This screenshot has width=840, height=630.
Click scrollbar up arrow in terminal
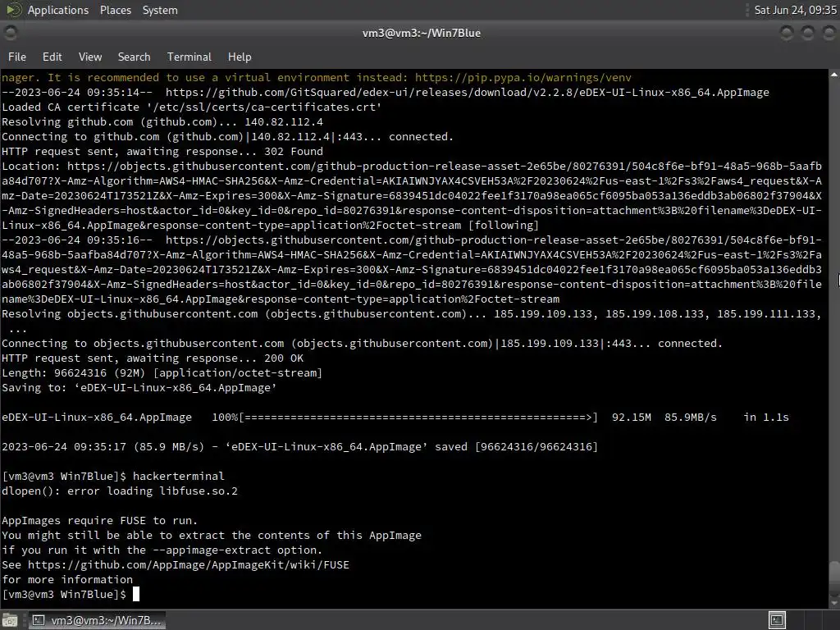[834, 75]
